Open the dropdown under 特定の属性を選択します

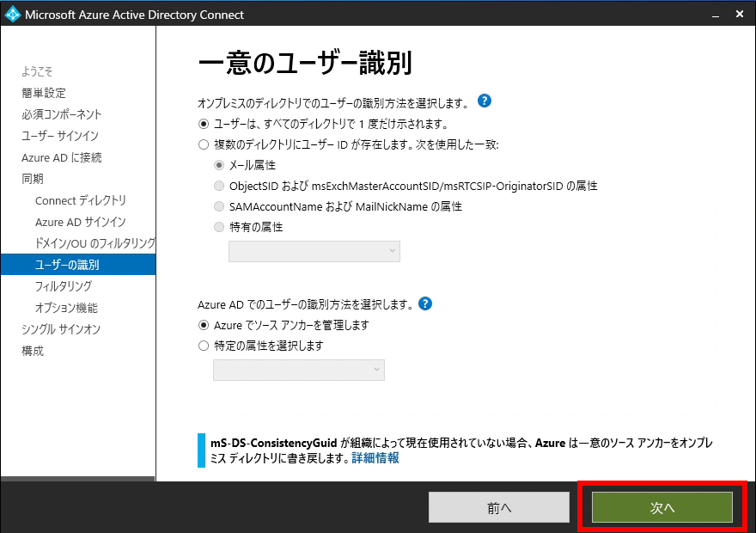(x=299, y=370)
